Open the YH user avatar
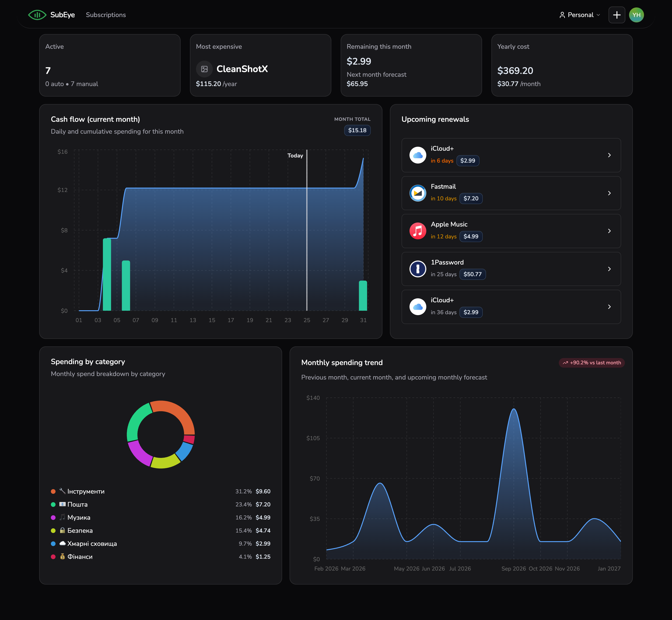Screen dimensions: 672x620 [x=636, y=15]
